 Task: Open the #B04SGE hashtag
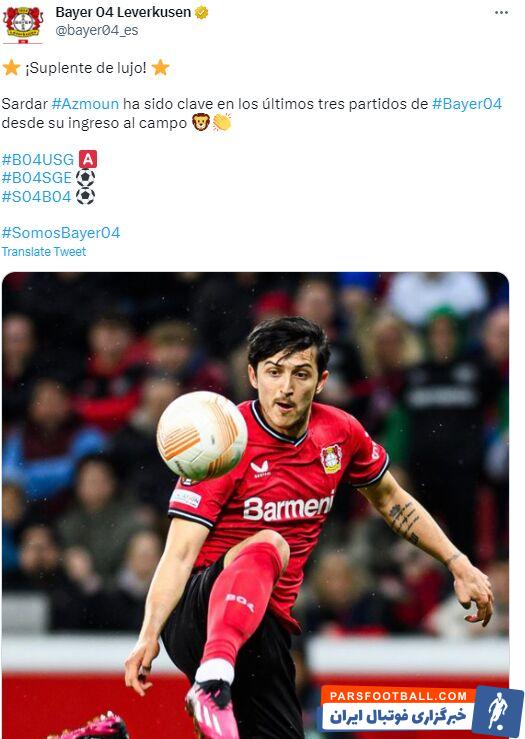37,178
